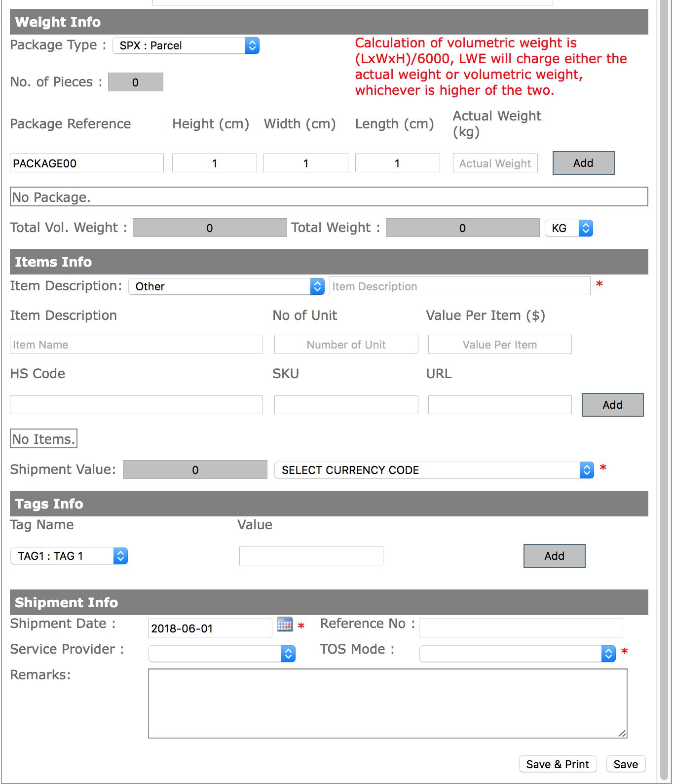Viewport: 674px width, 784px height.
Task: Open the Item Description category dropdown
Action: (x=226, y=286)
